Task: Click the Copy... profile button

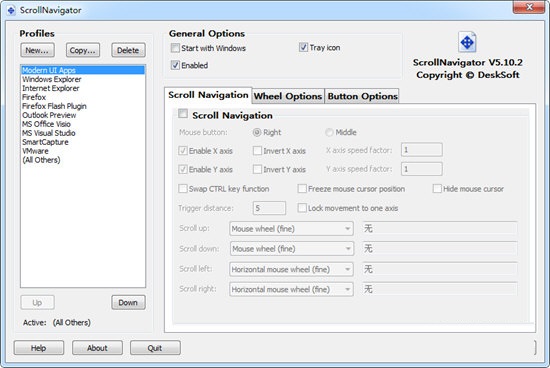Action: (x=83, y=50)
